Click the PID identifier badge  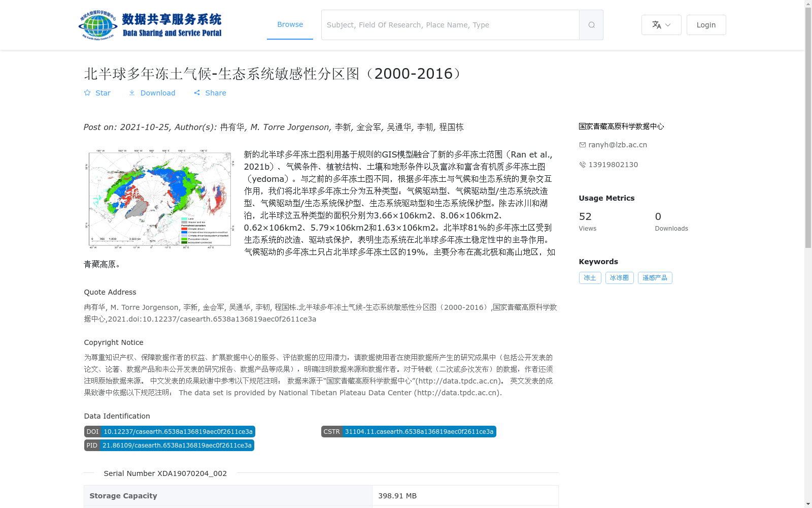tap(169, 446)
